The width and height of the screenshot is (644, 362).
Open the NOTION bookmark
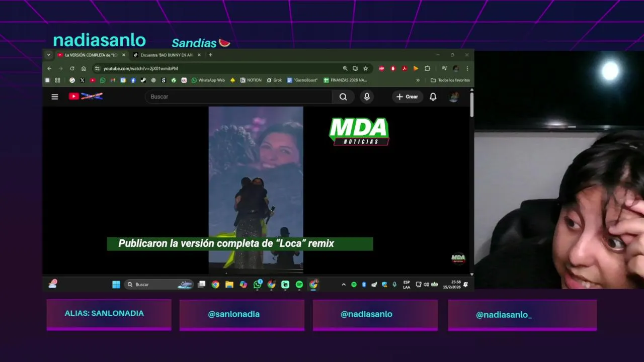coord(251,80)
